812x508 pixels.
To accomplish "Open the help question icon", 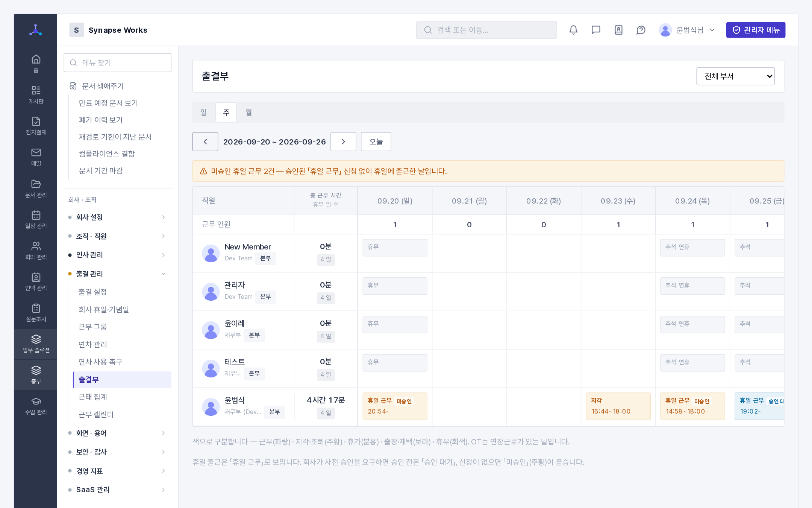I will (641, 30).
